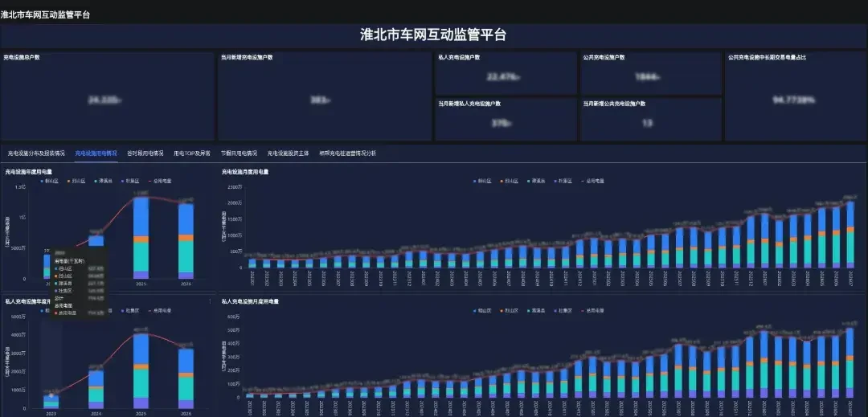This screenshot has width=868, height=417.
Task: Click 濉溪县 row in the chart tooltip
Action: point(79,283)
